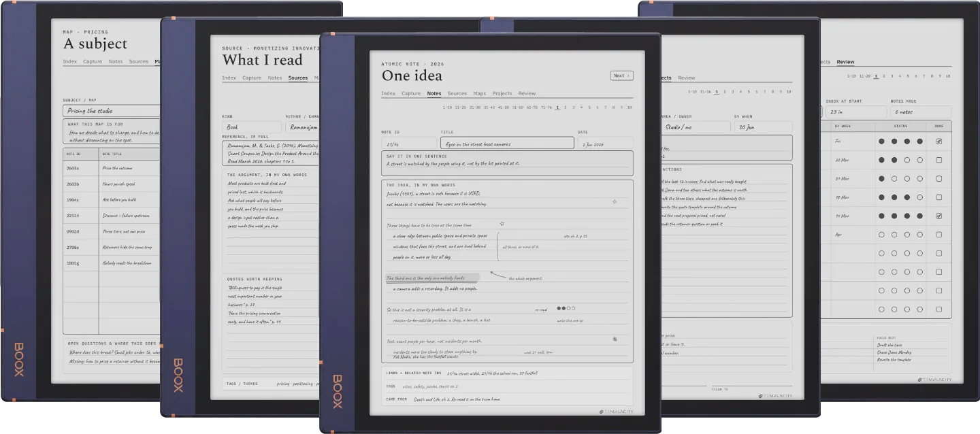980x434 pixels.
Task: Click the small stamp icon beside the 'Test: count people' line
Action: tap(615, 338)
